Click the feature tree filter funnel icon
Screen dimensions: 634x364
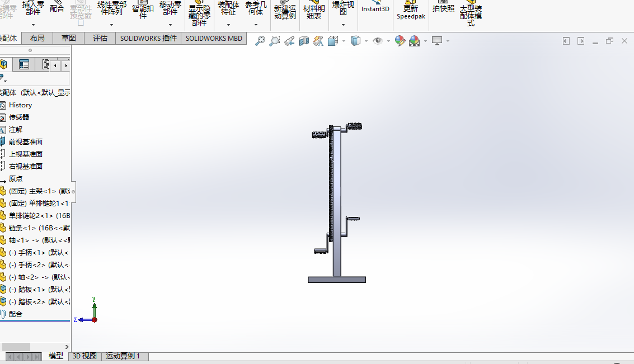tap(2, 78)
